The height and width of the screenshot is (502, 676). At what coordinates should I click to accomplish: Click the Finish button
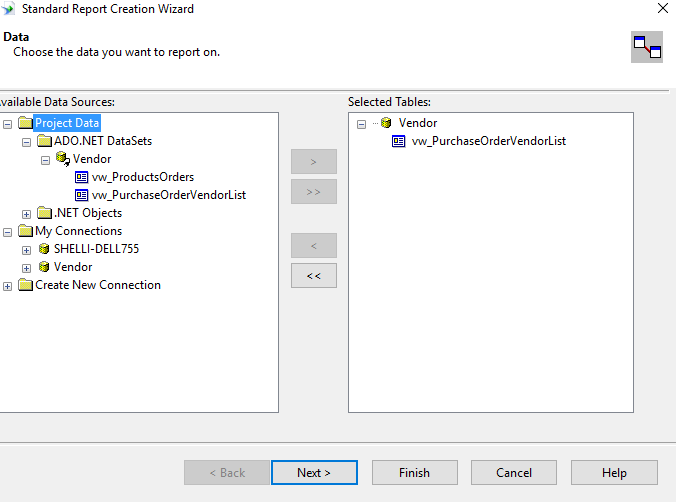pyautogui.click(x=415, y=473)
